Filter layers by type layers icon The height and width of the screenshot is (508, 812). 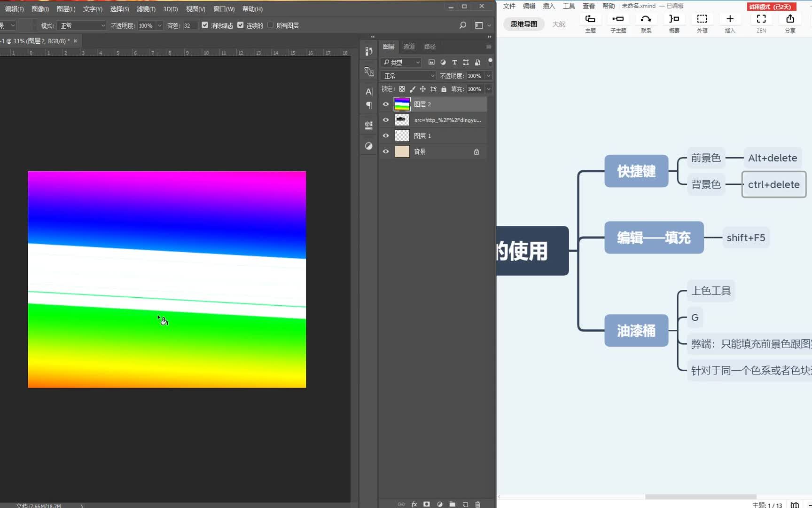pyautogui.click(x=454, y=62)
